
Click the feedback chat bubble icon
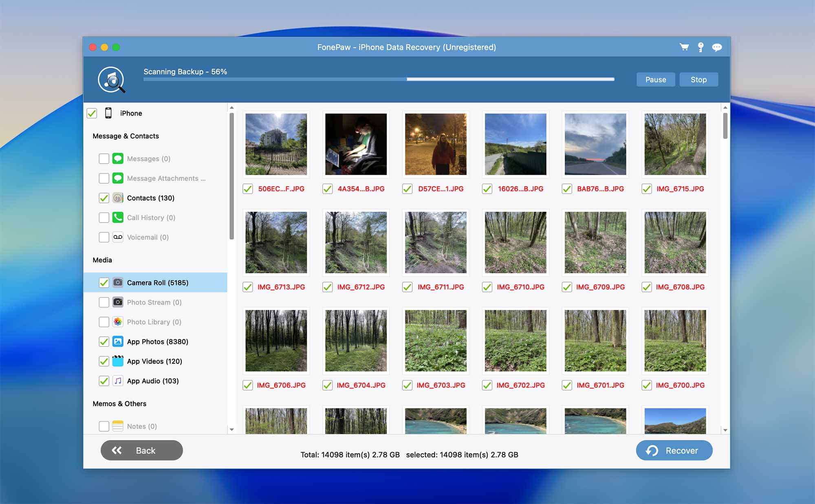717,47
